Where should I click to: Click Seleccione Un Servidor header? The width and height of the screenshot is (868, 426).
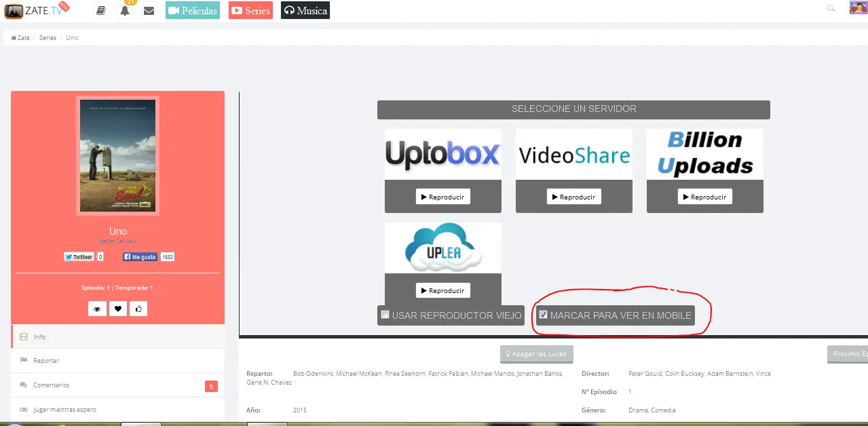(573, 109)
